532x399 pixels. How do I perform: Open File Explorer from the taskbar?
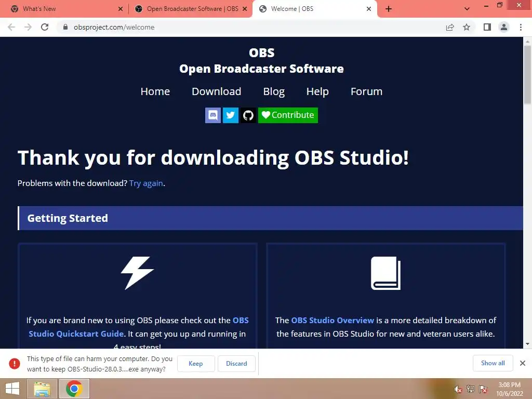pyautogui.click(x=42, y=389)
